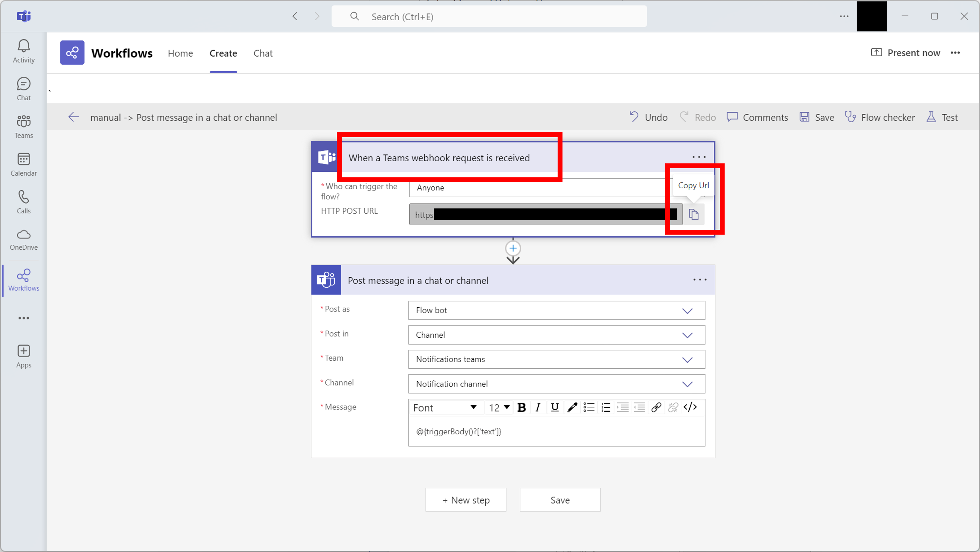Toggle bulleted list in message editor

589,407
